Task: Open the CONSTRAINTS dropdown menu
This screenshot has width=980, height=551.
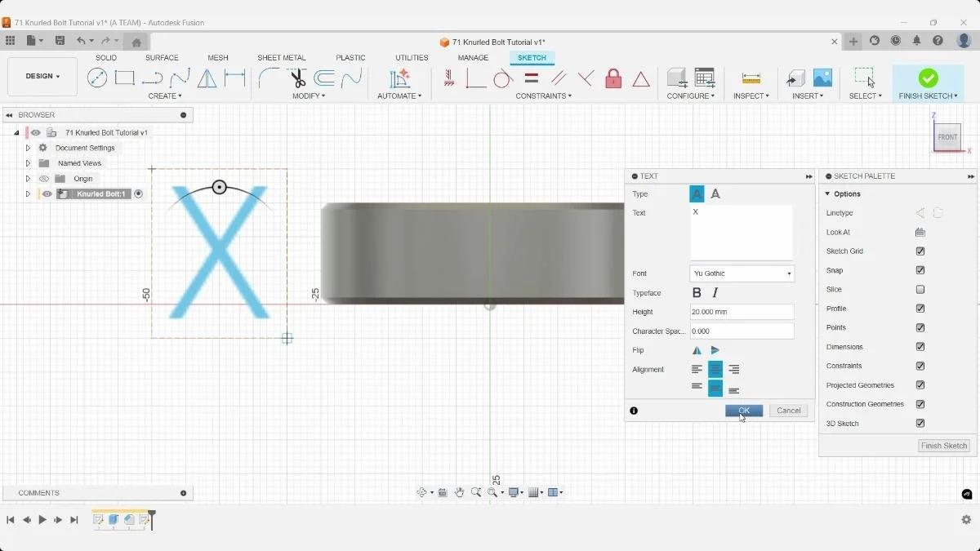Action: [x=543, y=96]
